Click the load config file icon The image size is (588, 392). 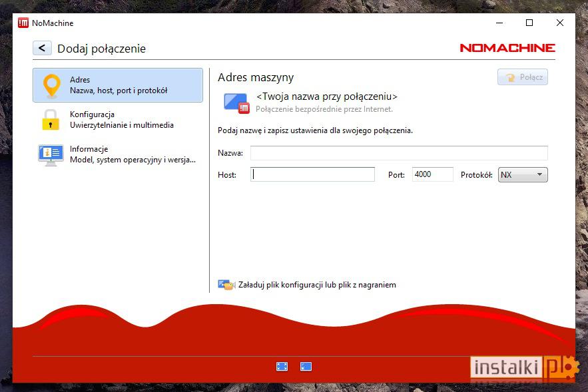pyautogui.click(x=226, y=285)
